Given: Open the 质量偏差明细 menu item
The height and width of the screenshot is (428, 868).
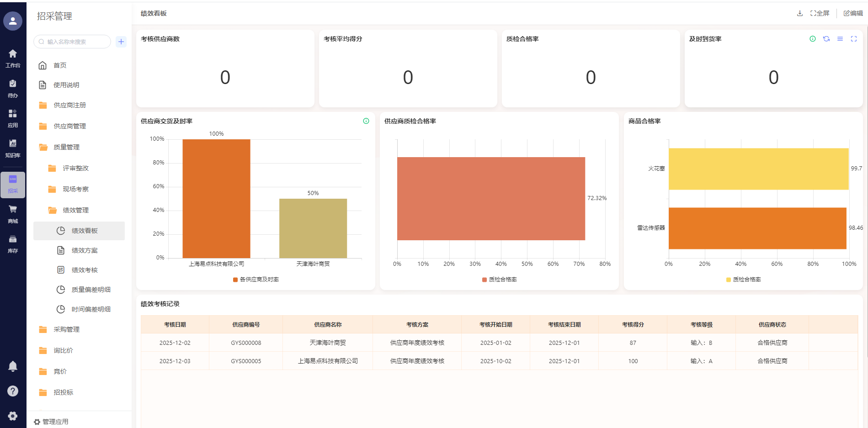Looking at the screenshot, I should [91, 290].
